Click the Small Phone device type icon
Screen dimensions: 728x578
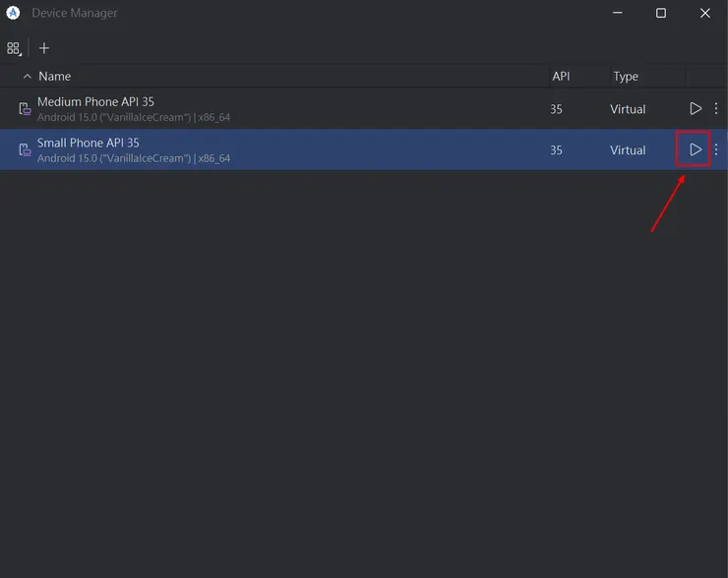pyautogui.click(x=25, y=149)
